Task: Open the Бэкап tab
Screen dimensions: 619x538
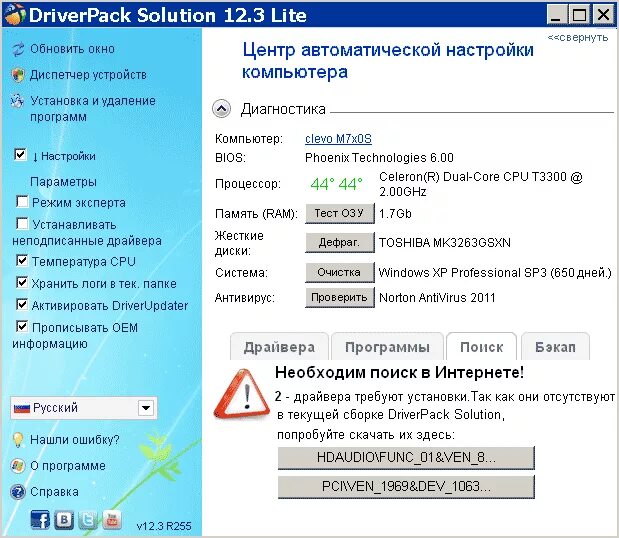Action: [555, 347]
